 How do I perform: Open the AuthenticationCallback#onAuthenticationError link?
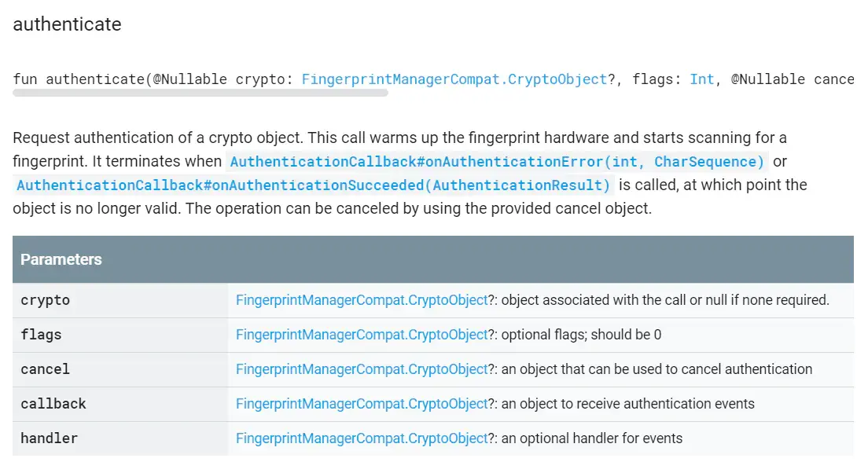tap(497, 162)
